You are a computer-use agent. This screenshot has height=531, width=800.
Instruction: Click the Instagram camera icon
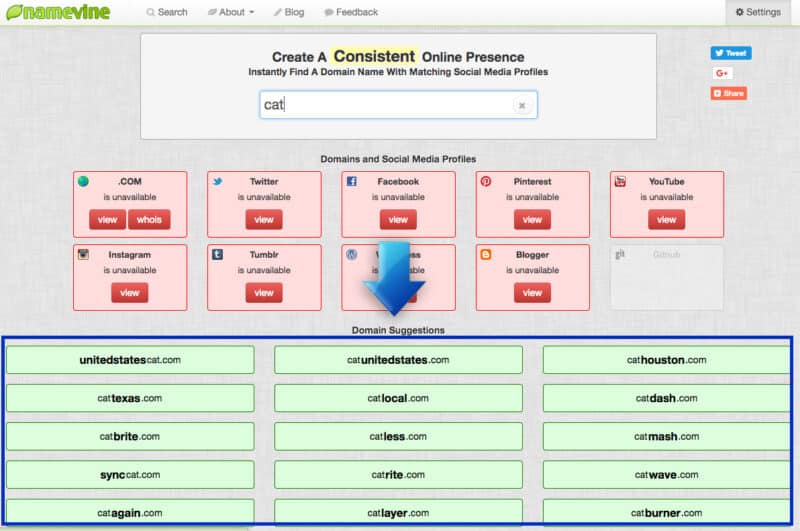click(x=83, y=254)
